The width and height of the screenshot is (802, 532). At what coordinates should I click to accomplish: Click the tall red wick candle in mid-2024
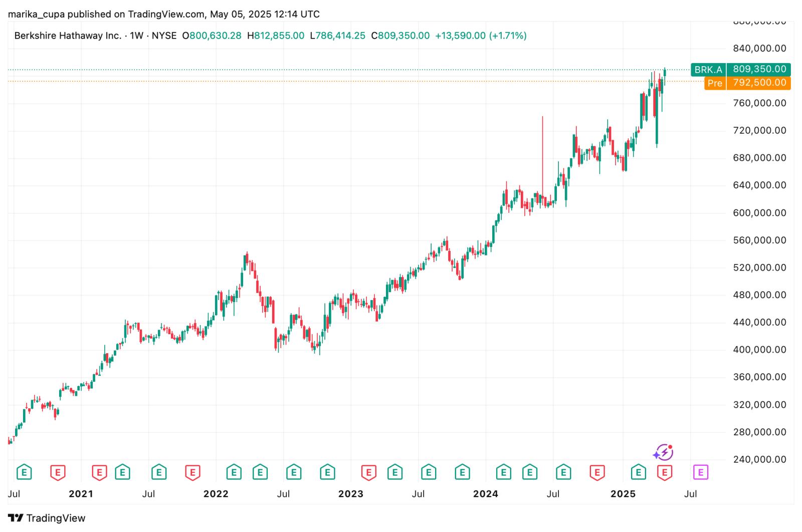pos(542,150)
